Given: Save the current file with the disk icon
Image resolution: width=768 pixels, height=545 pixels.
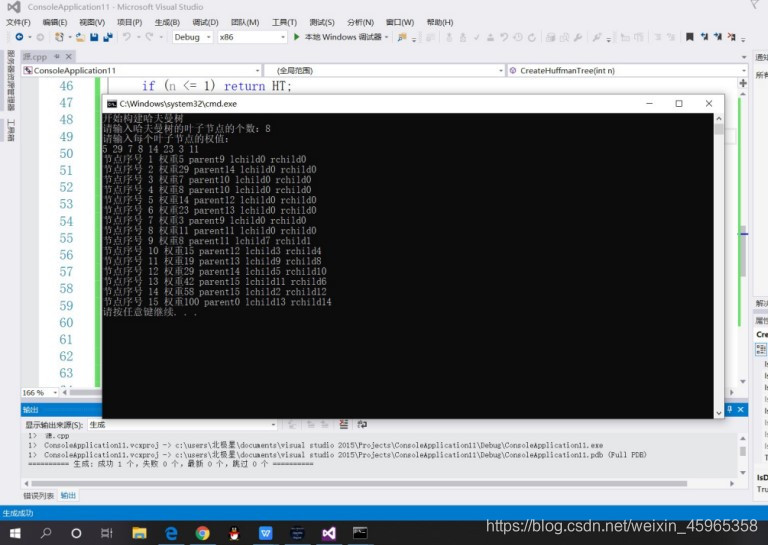Looking at the screenshot, I should [94, 37].
